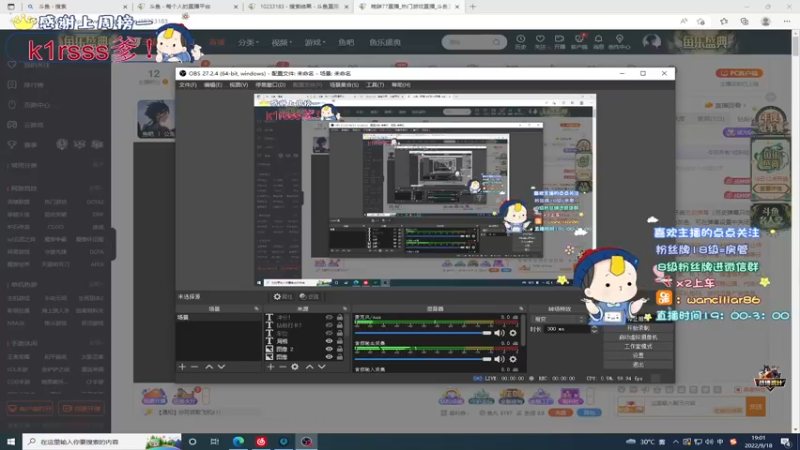
Task: Expand Douyu 游戏 navigation dropdown
Action: pyautogui.click(x=315, y=42)
